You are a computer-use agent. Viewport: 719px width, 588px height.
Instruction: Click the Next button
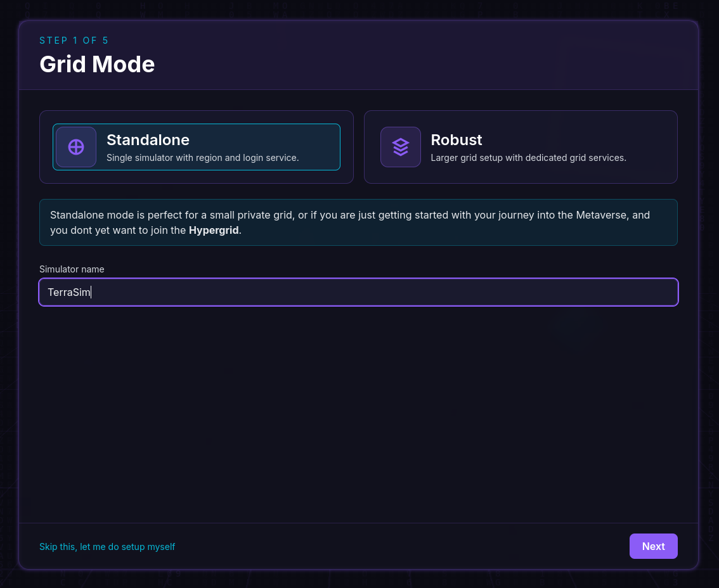click(x=654, y=546)
